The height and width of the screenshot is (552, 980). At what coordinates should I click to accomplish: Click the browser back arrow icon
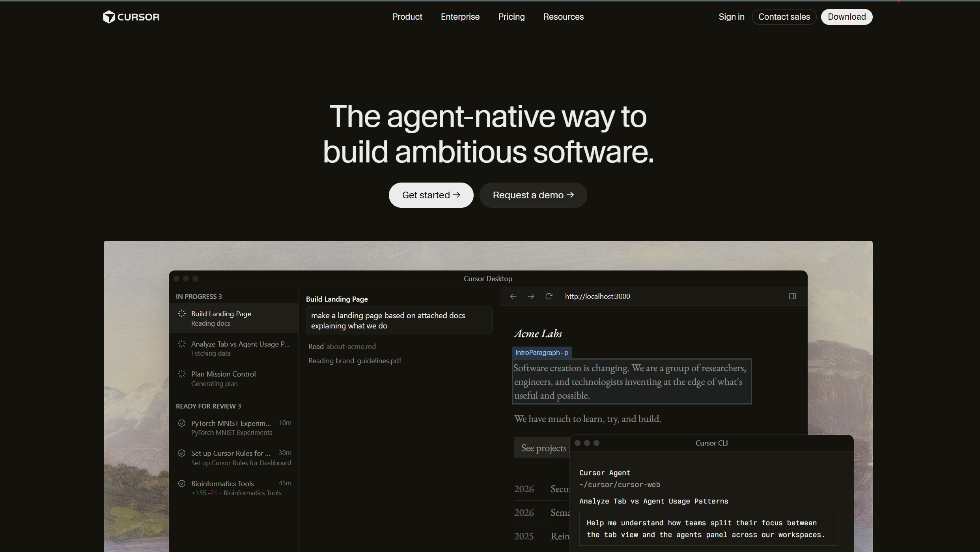point(513,297)
